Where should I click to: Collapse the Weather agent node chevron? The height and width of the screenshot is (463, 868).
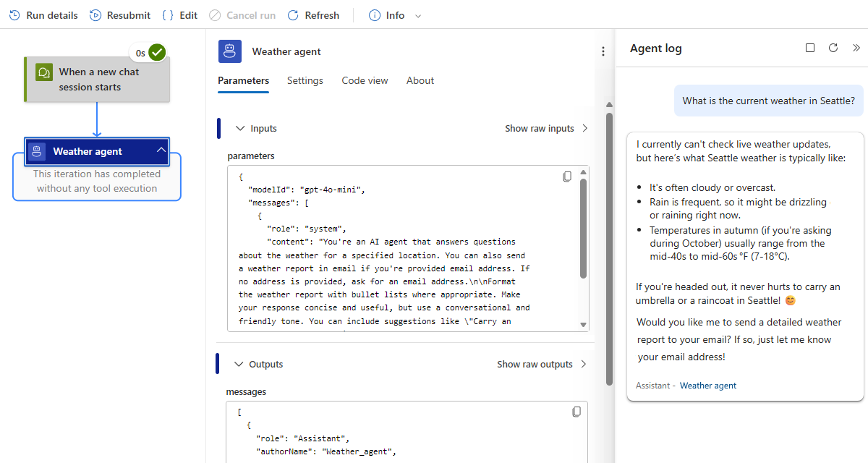(161, 150)
